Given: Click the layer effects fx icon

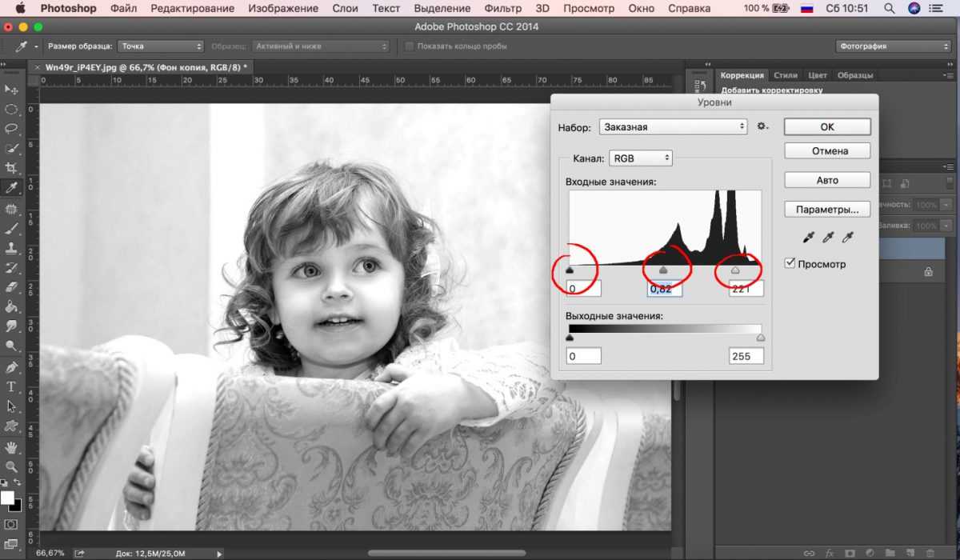Looking at the screenshot, I should (x=830, y=553).
